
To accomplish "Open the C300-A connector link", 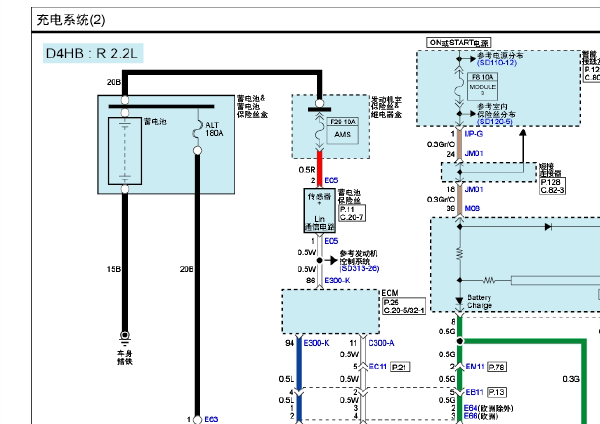I will (381, 343).
